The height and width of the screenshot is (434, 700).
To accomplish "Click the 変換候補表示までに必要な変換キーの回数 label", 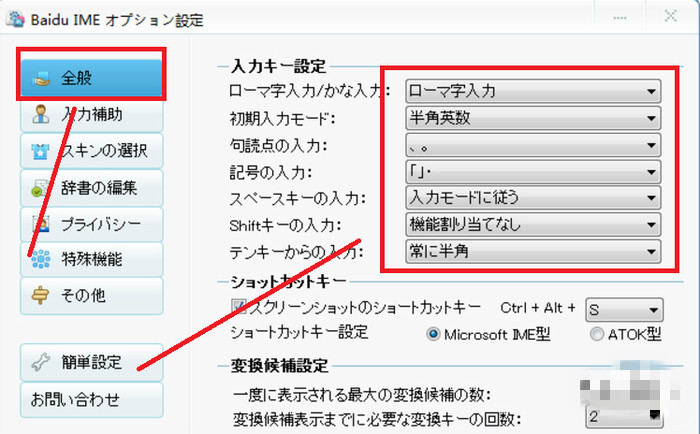I will click(x=377, y=419).
